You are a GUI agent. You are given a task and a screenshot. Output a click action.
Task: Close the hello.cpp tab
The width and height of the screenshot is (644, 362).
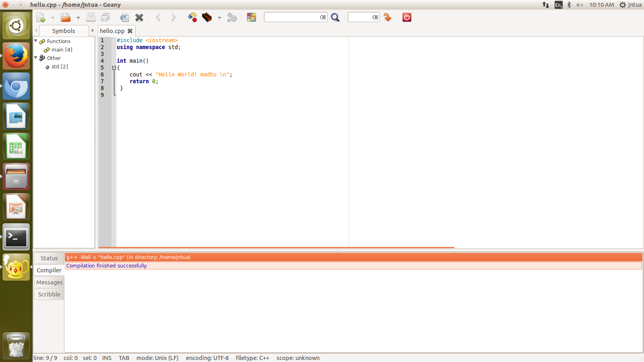[x=130, y=31]
